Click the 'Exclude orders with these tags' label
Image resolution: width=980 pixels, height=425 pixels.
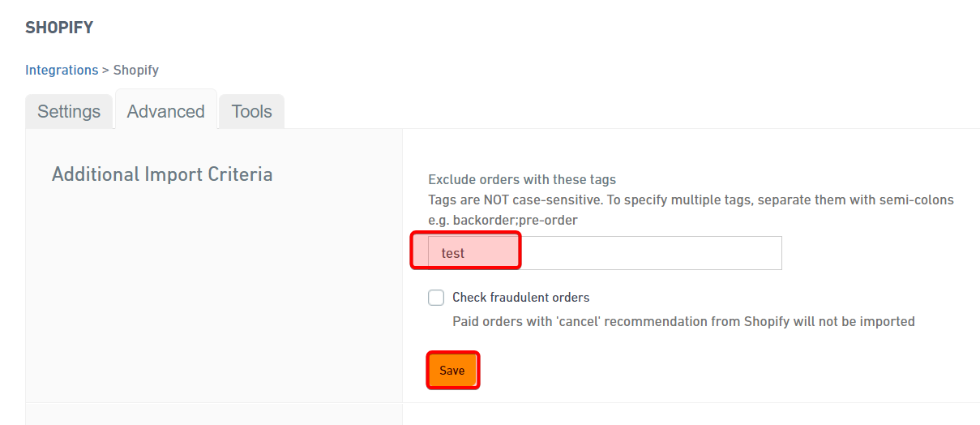point(522,179)
